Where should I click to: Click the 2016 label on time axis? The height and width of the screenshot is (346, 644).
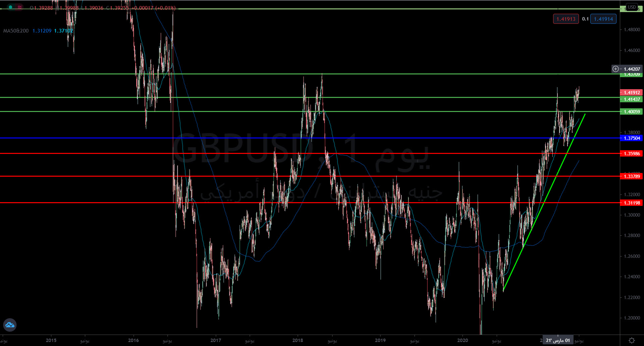(133, 340)
